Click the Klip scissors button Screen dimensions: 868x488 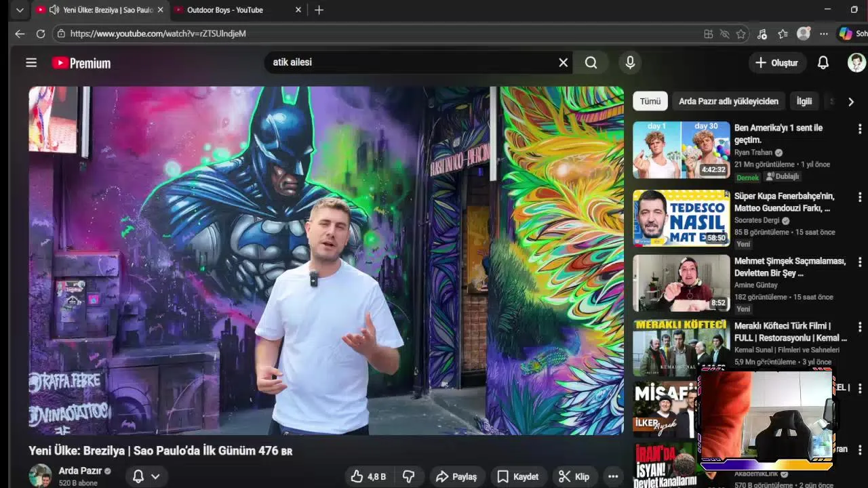[x=574, y=476]
